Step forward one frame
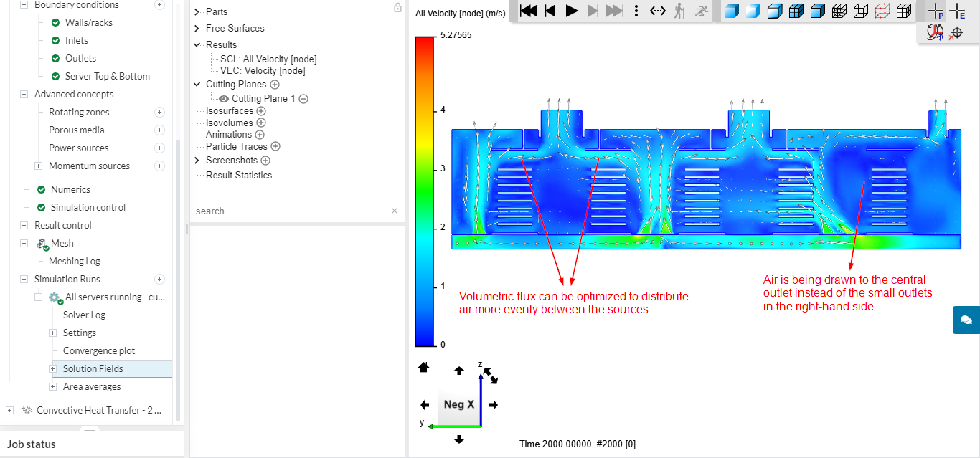 pyautogui.click(x=593, y=11)
